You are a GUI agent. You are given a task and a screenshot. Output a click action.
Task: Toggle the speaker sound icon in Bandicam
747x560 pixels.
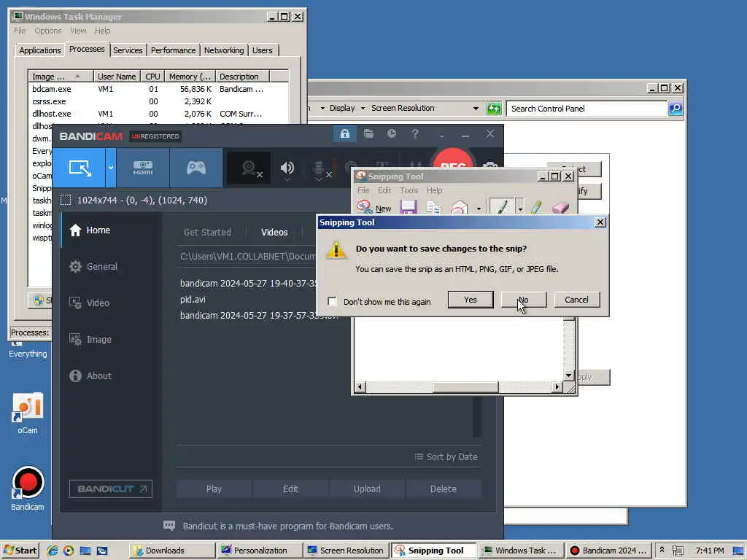287,168
